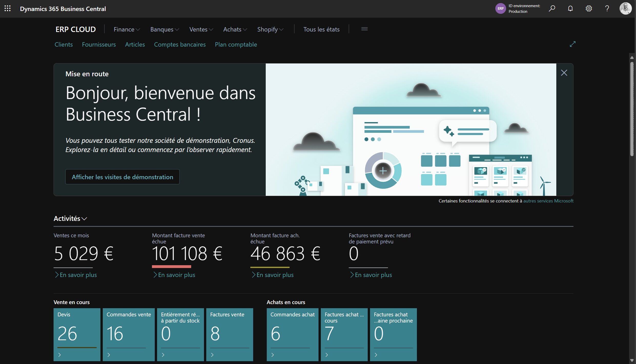The image size is (636, 364).
Task: Open Comptes bancaires
Action: pos(180,44)
